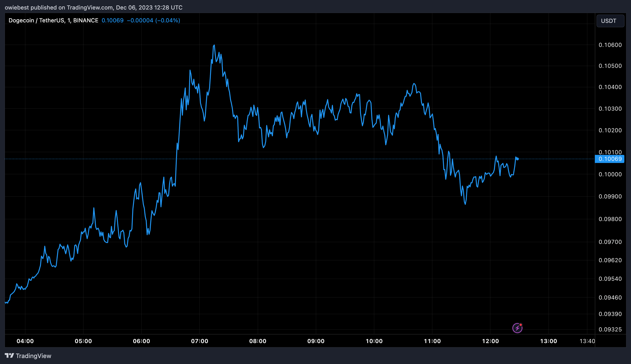Click the 0.09700 price axis label
The height and width of the screenshot is (364, 631).
tap(610, 242)
